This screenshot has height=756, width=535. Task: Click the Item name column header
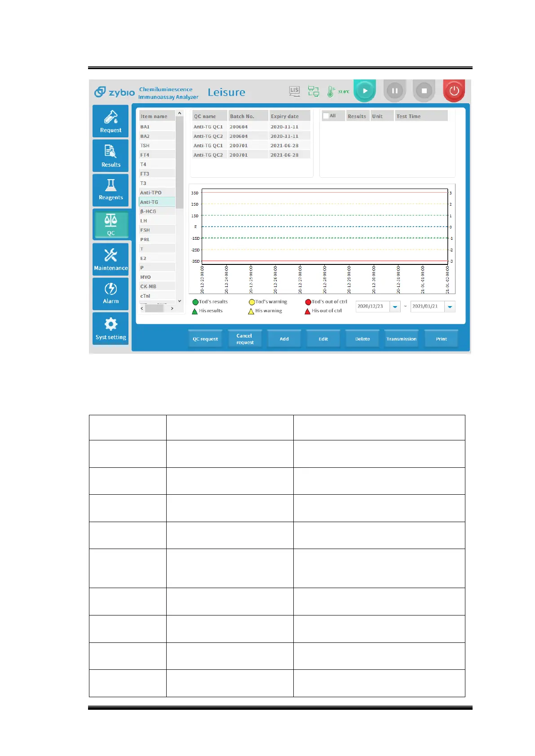(x=157, y=116)
